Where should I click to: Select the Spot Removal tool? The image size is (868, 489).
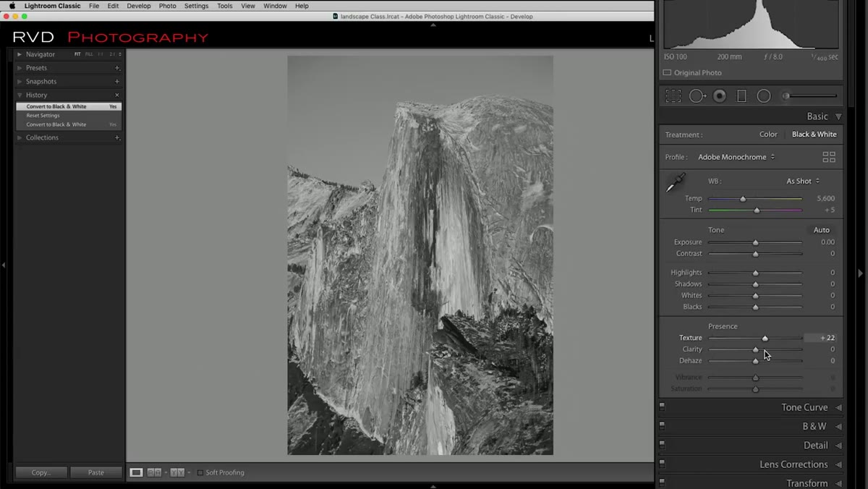click(x=697, y=96)
